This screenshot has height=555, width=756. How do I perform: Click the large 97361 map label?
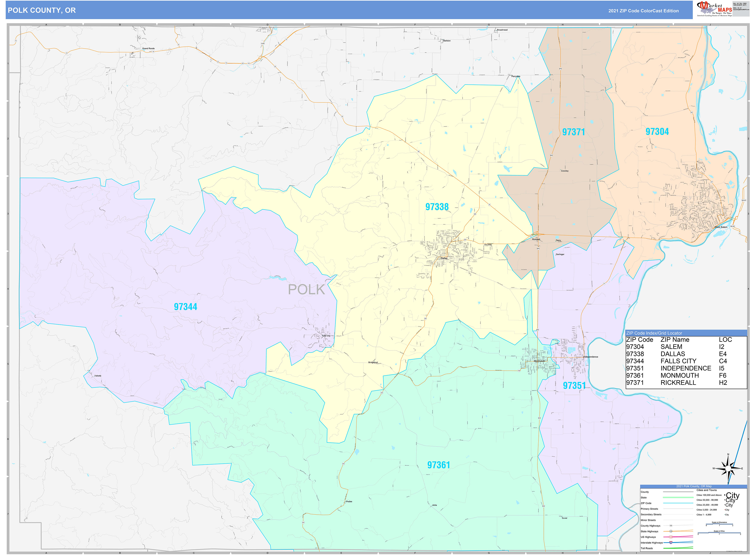(439, 465)
